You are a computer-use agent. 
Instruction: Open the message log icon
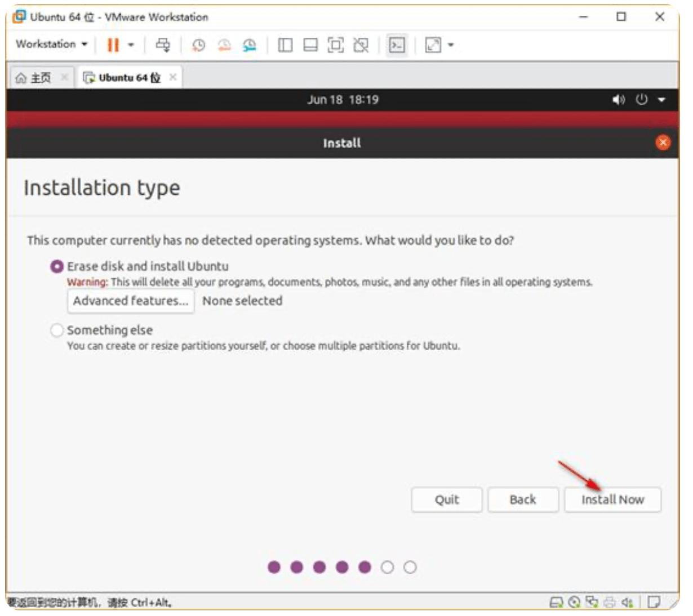[654, 602]
